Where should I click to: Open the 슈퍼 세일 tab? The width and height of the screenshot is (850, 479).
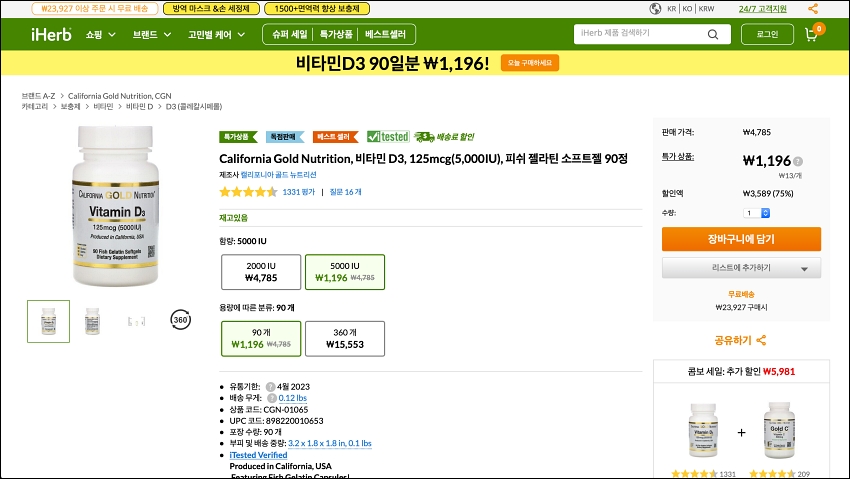(x=289, y=34)
